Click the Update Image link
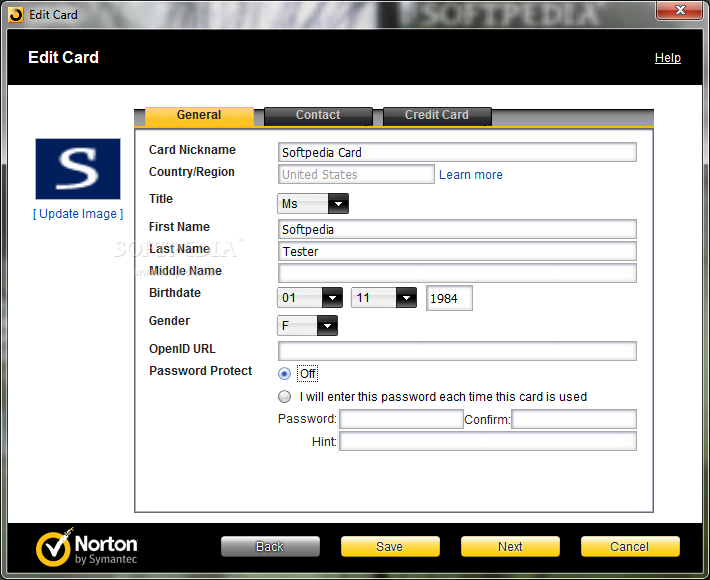This screenshot has height=580, width=710. coord(78,214)
